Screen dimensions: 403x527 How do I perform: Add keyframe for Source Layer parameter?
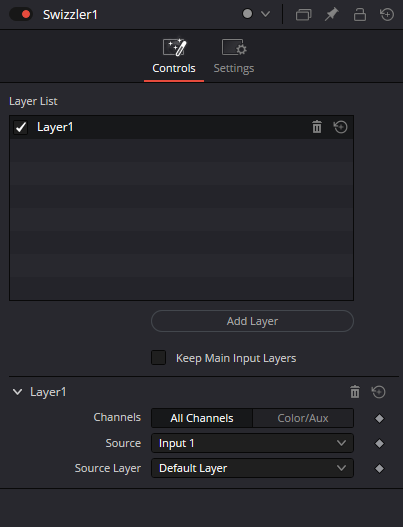(x=379, y=468)
